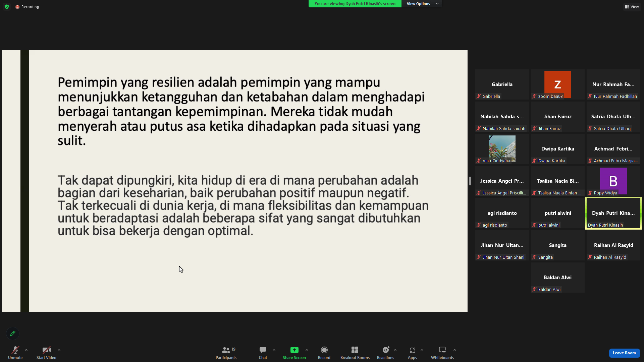Click the red Recording indicator
The image size is (644, 362).
(27, 7)
